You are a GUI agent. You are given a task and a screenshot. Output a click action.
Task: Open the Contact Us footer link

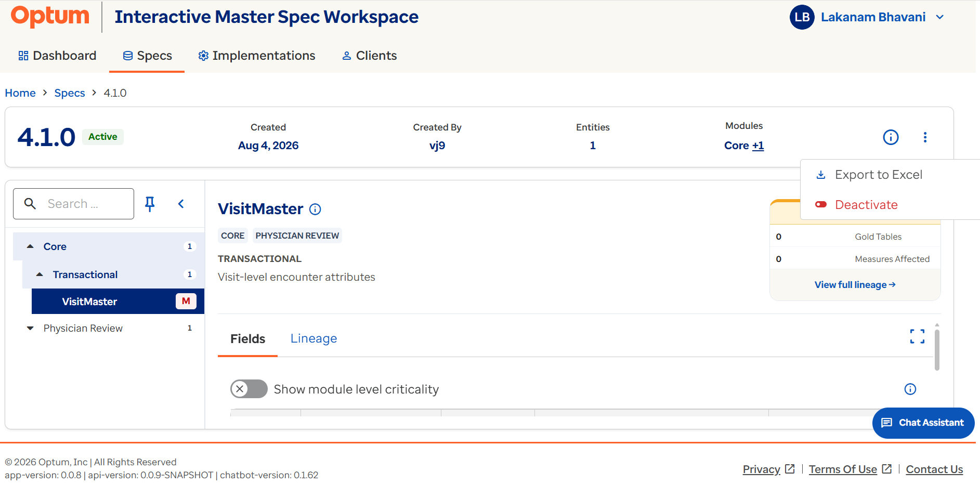pyautogui.click(x=934, y=469)
